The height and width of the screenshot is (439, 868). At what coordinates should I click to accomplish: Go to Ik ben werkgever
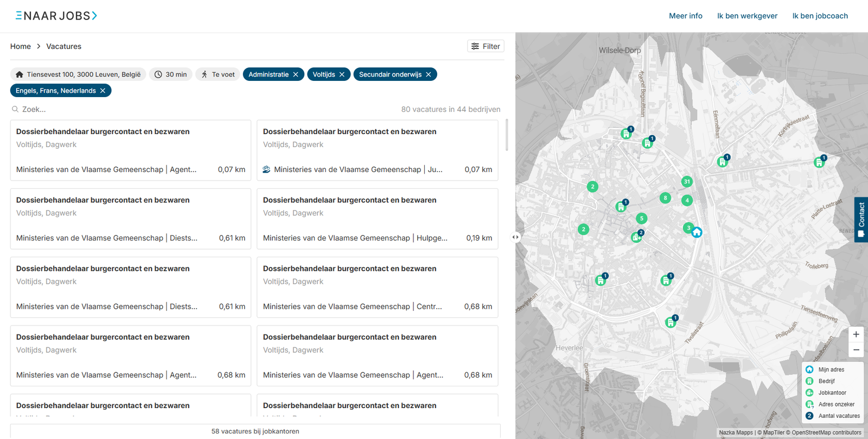click(747, 16)
